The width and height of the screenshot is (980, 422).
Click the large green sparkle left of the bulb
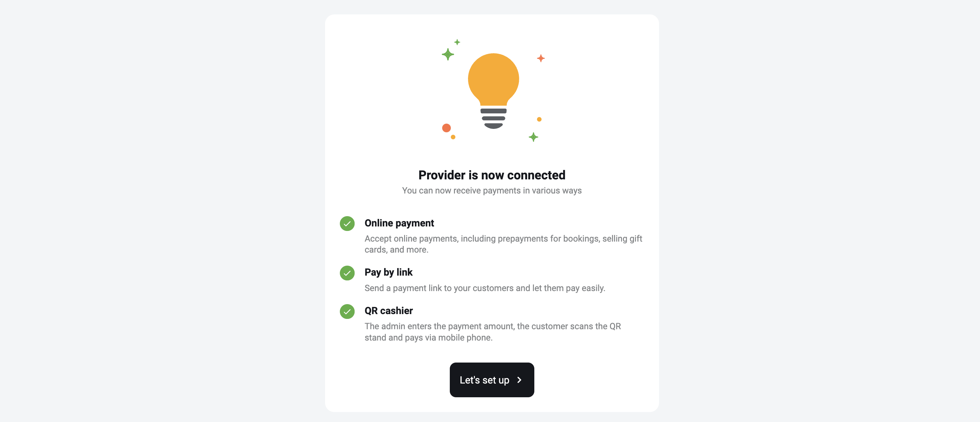(448, 54)
